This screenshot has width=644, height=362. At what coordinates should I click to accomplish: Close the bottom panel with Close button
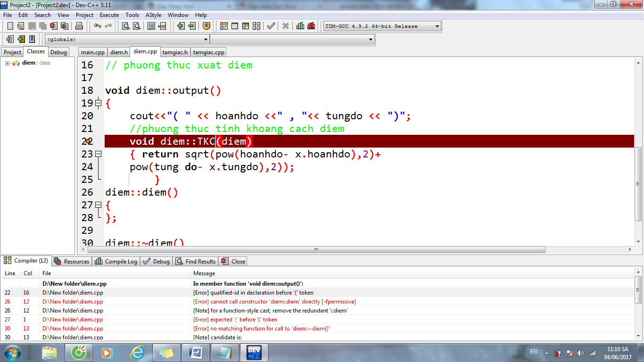233,261
